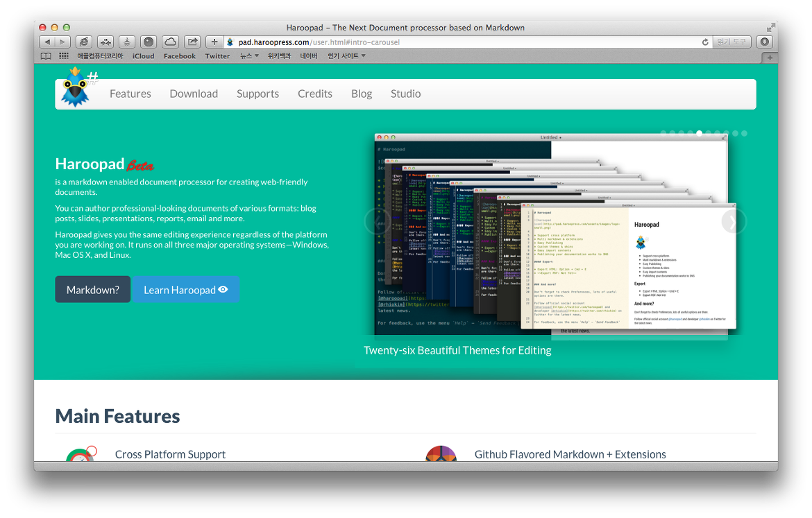Open the Supports nav item
812x518 pixels.
point(258,94)
